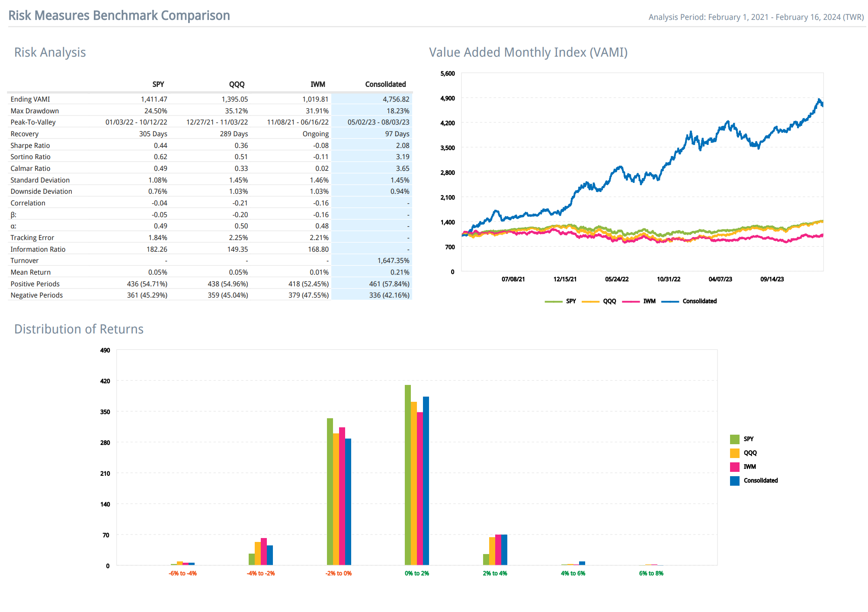Click the Consolidated blue legend swatch
The image size is (868, 612).
734,481
